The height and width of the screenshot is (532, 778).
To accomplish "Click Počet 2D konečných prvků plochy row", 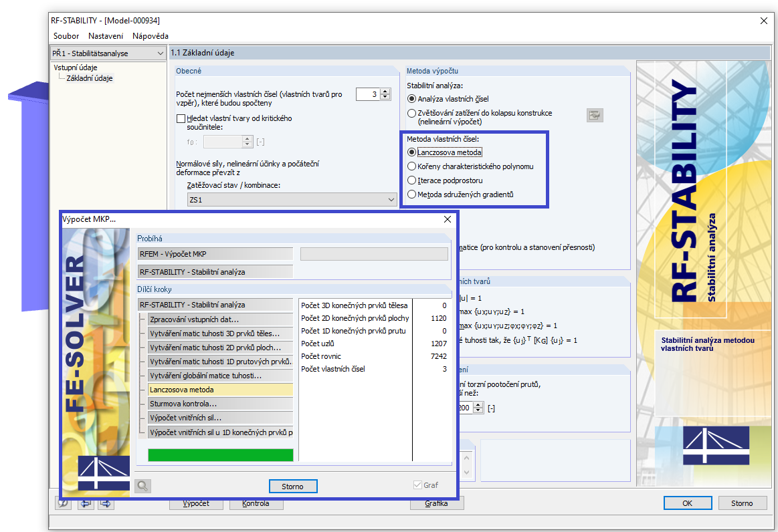I will pyautogui.click(x=374, y=318).
